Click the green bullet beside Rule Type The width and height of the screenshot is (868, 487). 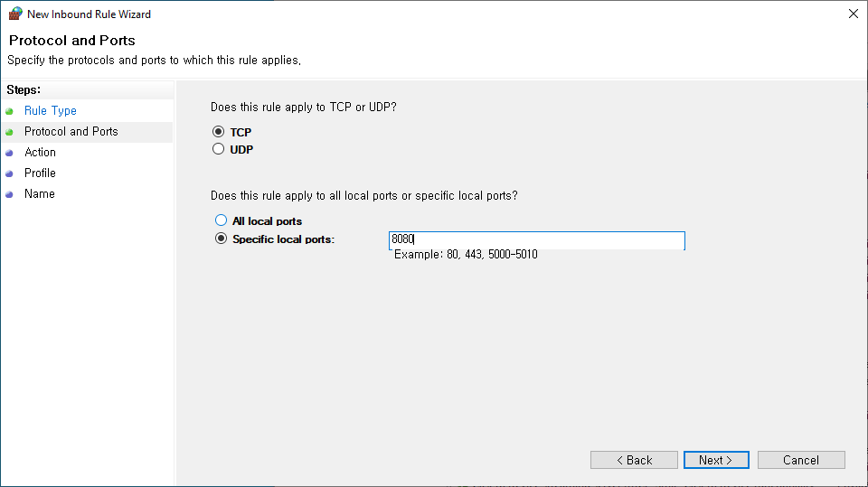click(x=9, y=111)
